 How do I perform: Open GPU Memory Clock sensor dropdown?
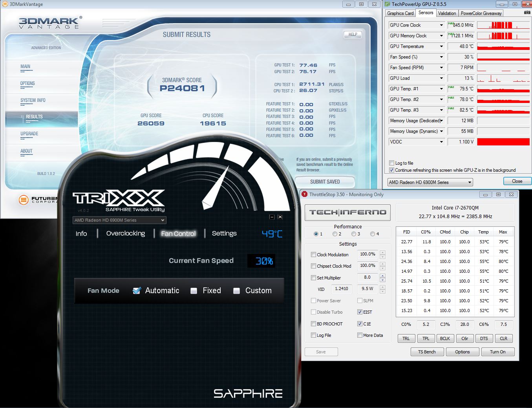[441, 36]
